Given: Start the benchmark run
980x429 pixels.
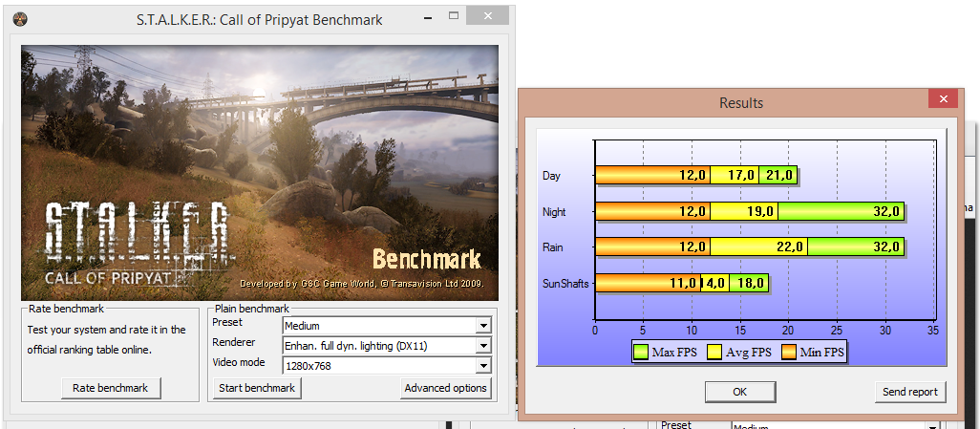Looking at the screenshot, I should tap(257, 388).
